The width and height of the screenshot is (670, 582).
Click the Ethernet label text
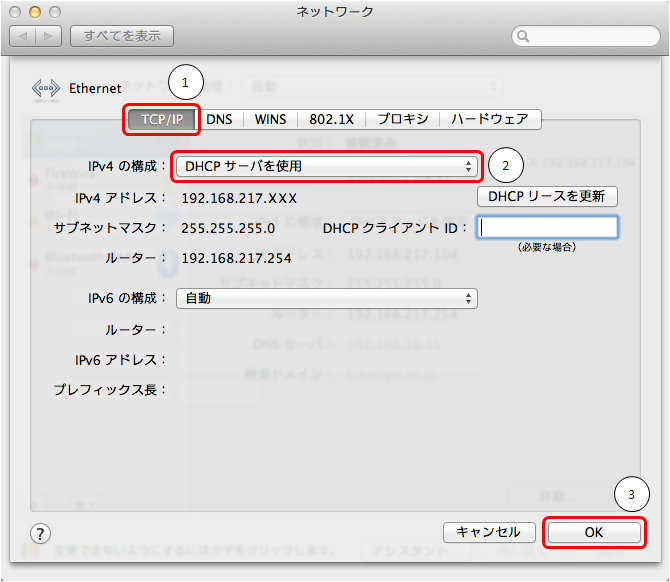[95, 88]
